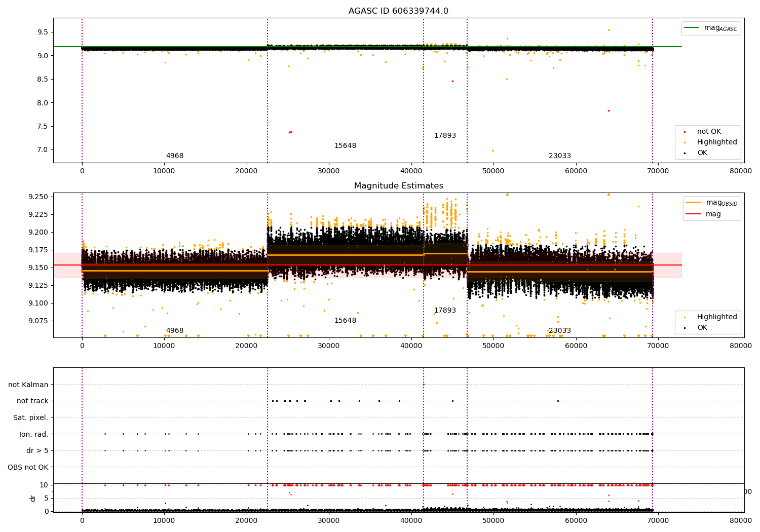
Task: Click the orange highlighted point near magnitude 7.0
Action: (492, 150)
